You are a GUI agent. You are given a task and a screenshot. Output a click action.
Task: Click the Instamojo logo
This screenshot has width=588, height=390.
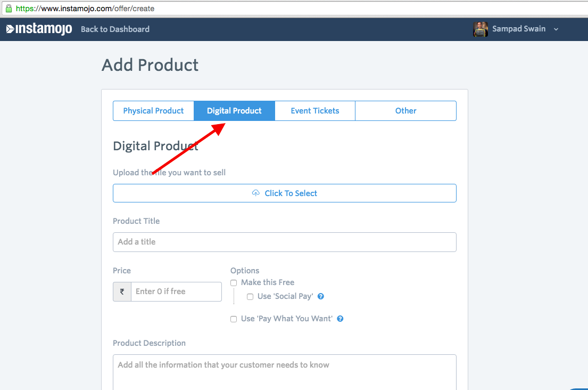pos(39,29)
